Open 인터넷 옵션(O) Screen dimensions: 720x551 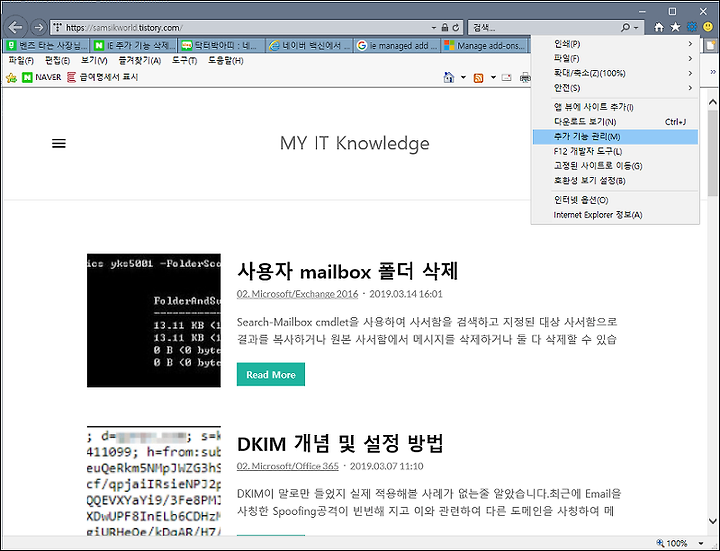tap(615, 200)
